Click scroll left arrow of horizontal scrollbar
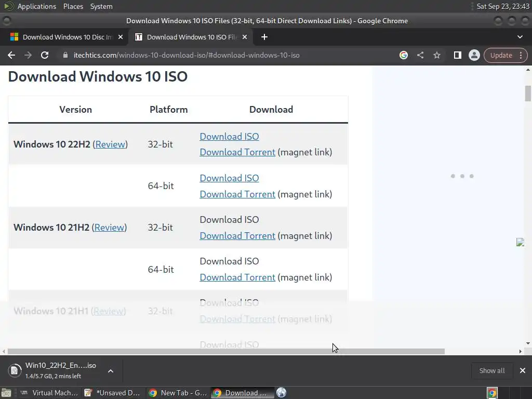 pos(4,352)
